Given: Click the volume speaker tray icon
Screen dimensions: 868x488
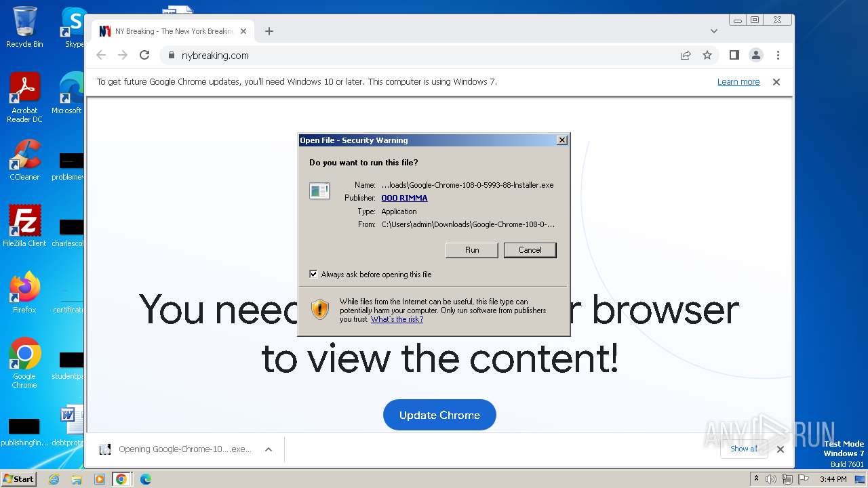Looking at the screenshot, I should [x=771, y=479].
